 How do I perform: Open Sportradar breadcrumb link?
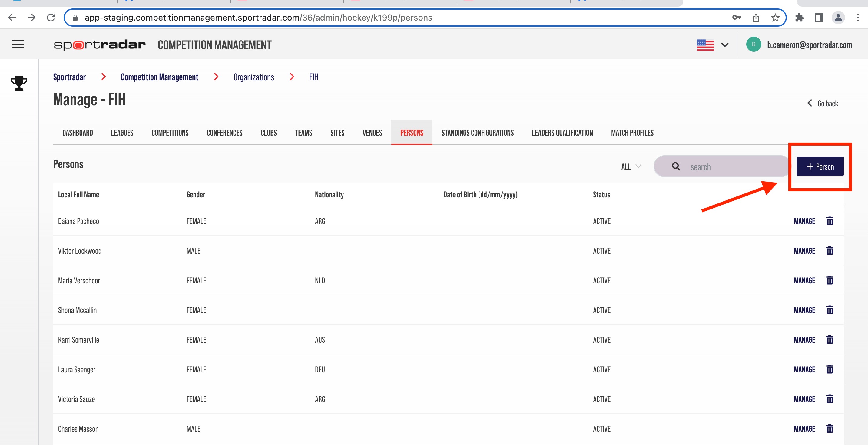pos(69,77)
